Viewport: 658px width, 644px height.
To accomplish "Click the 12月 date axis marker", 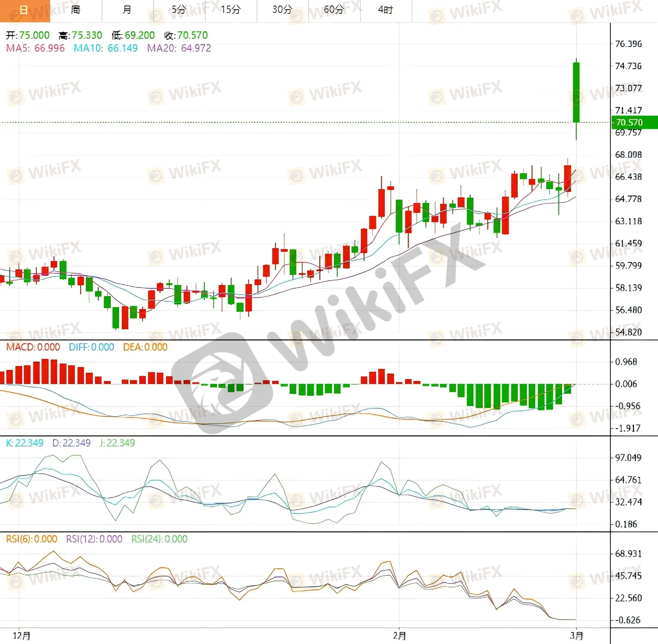I will pos(22,635).
